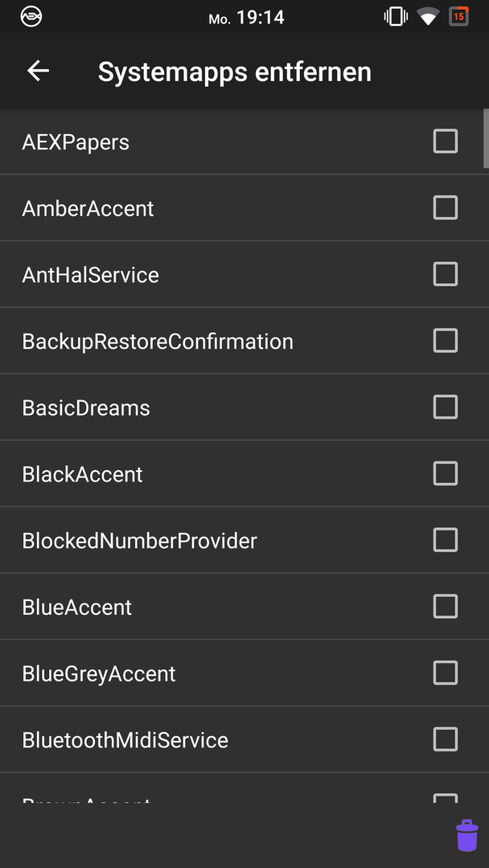Tick the BlueAccent checkbox

(x=446, y=606)
